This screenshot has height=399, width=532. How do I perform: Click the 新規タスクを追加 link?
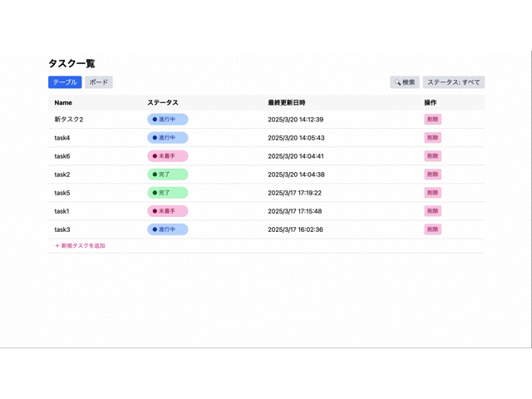pos(80,246)
